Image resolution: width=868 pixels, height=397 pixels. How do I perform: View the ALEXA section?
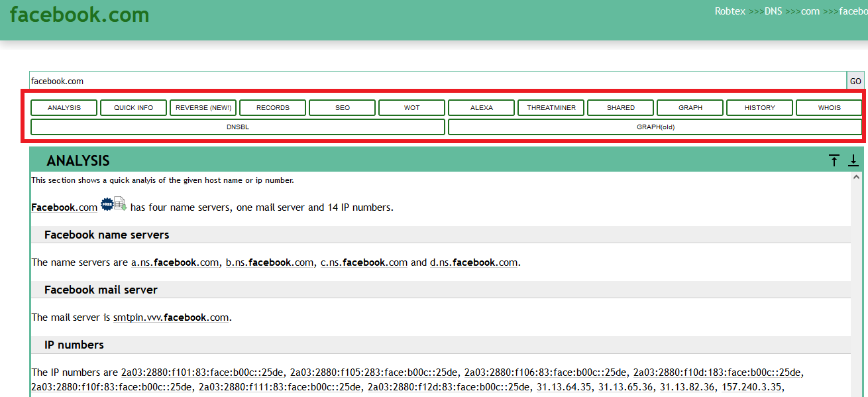coord(482,107)
